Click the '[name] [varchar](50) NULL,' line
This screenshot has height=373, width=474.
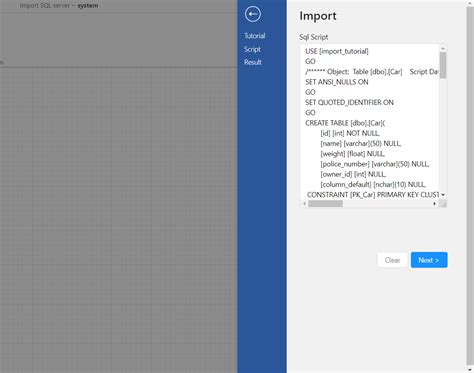tap(361, 143)
